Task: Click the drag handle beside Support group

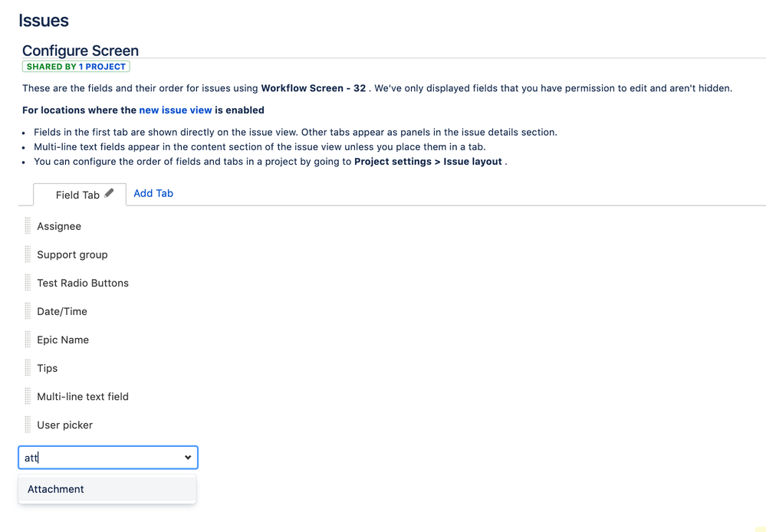Action: (x=28, y=255)
